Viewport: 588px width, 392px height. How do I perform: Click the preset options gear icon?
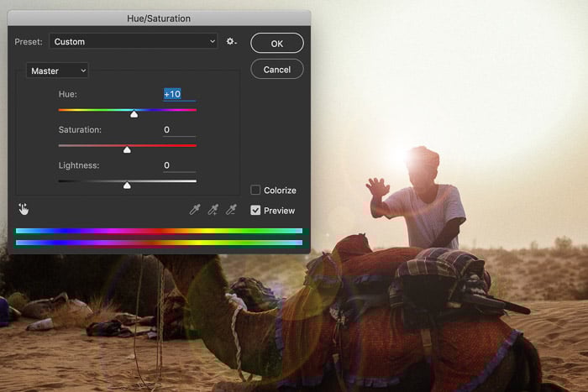point(231,42)
